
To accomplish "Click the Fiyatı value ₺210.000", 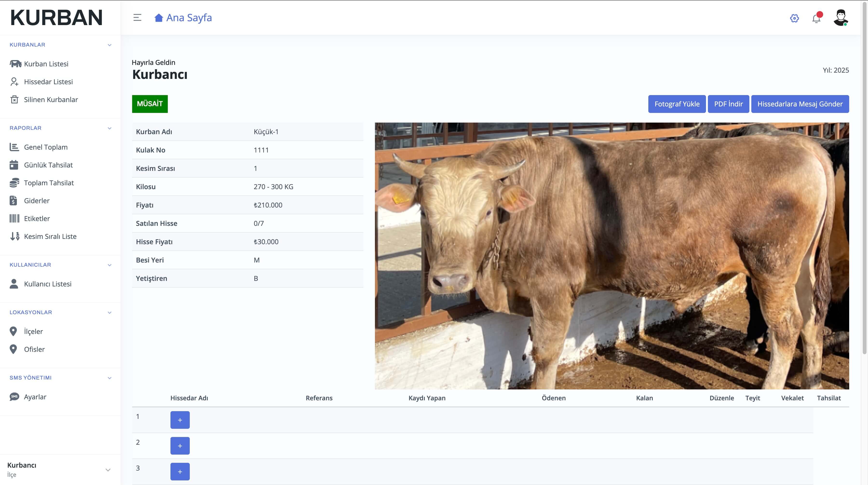I will tap(268, 205).
